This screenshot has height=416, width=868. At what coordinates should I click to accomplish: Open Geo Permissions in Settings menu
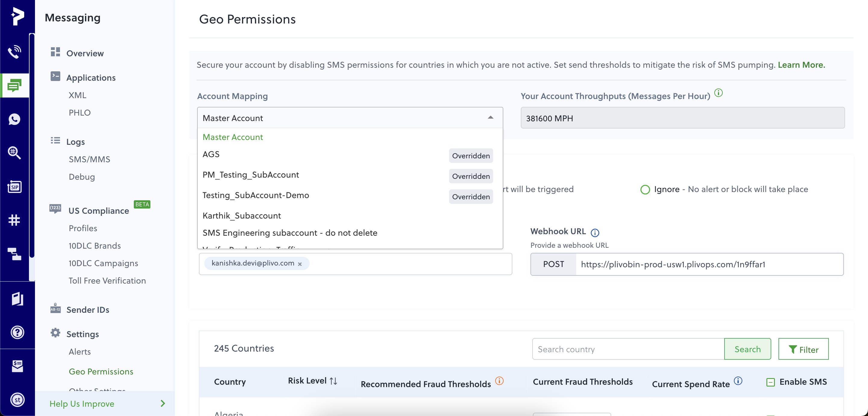click(x=101, y=371)
